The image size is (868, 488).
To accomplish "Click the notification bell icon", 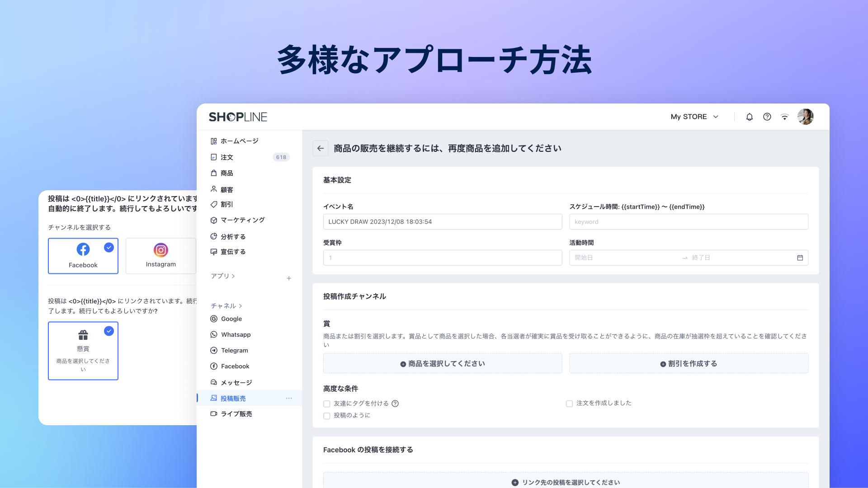I will [x=749, y=117].
